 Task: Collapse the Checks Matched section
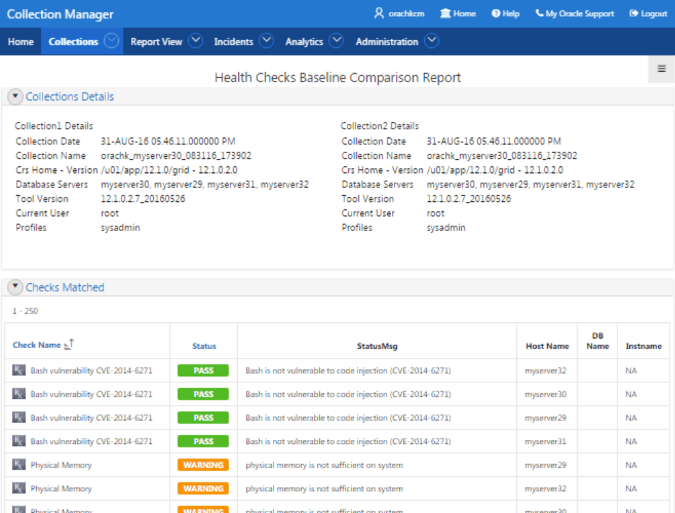pyautogui.click(x=15, y=287)
